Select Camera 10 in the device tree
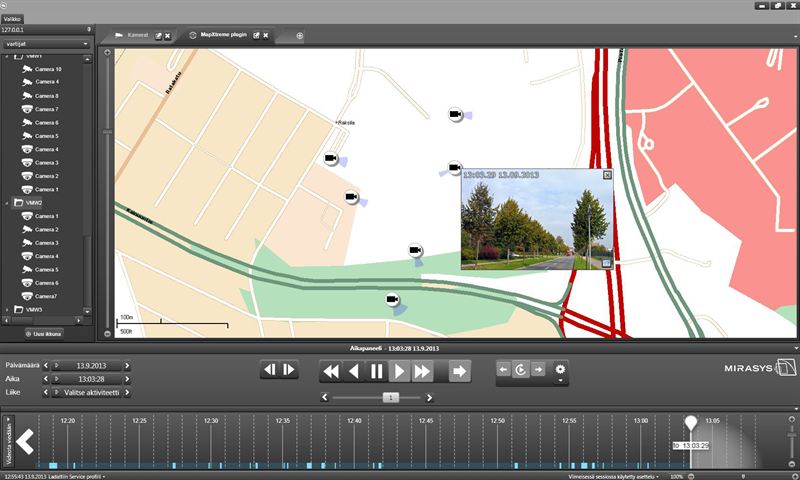Viewport: 800px width, 480px height. (48, 68)
